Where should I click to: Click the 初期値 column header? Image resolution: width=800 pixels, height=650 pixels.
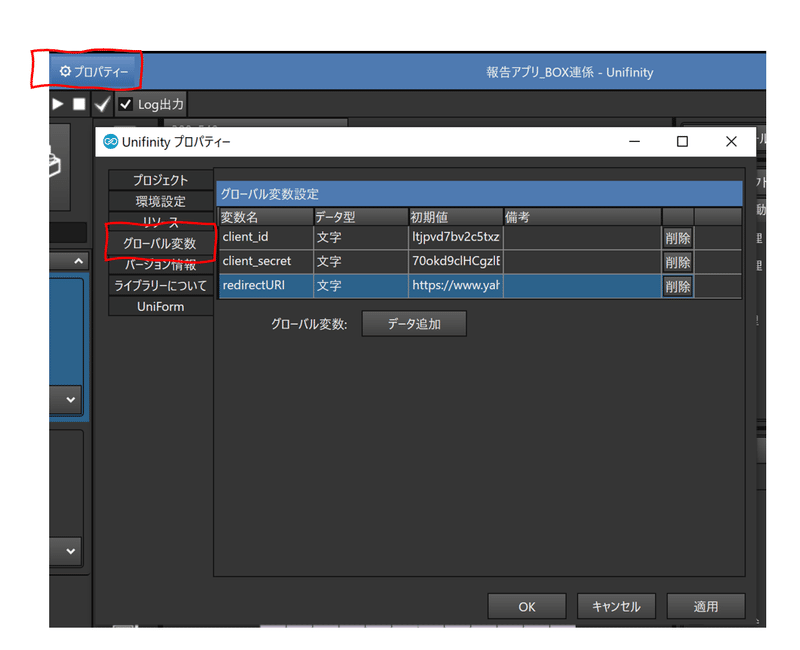click(456, 217)
